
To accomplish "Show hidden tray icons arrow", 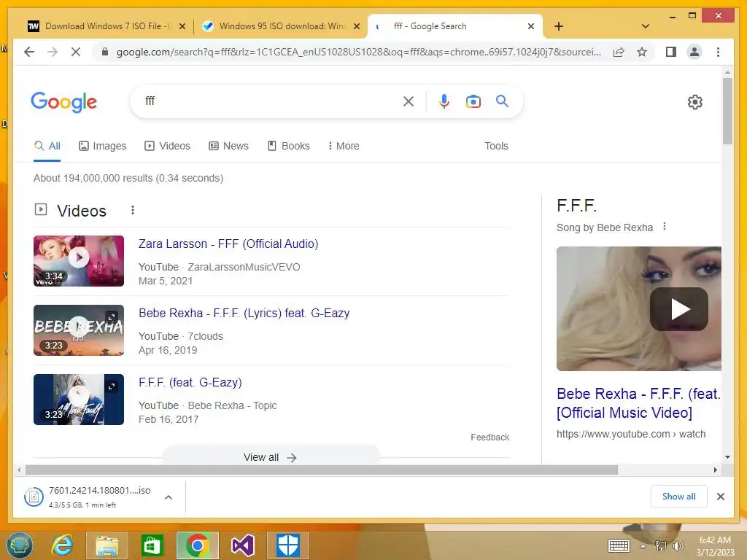I will click(643, 546).
